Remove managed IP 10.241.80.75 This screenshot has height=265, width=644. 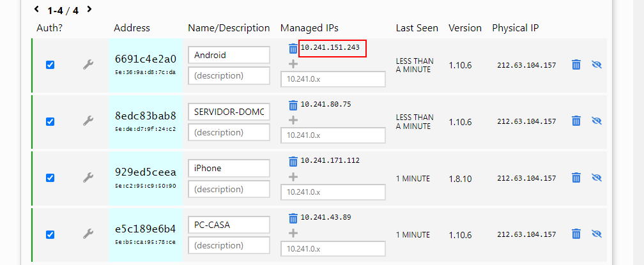click(293, 105)
